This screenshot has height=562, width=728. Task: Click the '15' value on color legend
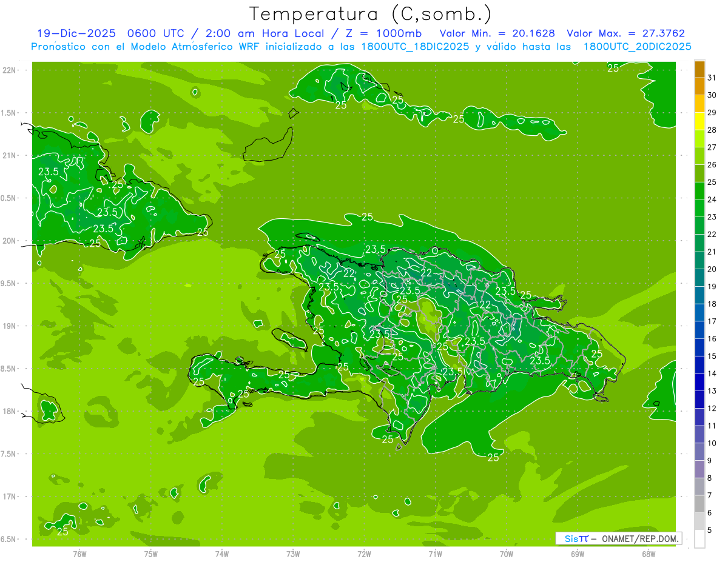point(712,356)
